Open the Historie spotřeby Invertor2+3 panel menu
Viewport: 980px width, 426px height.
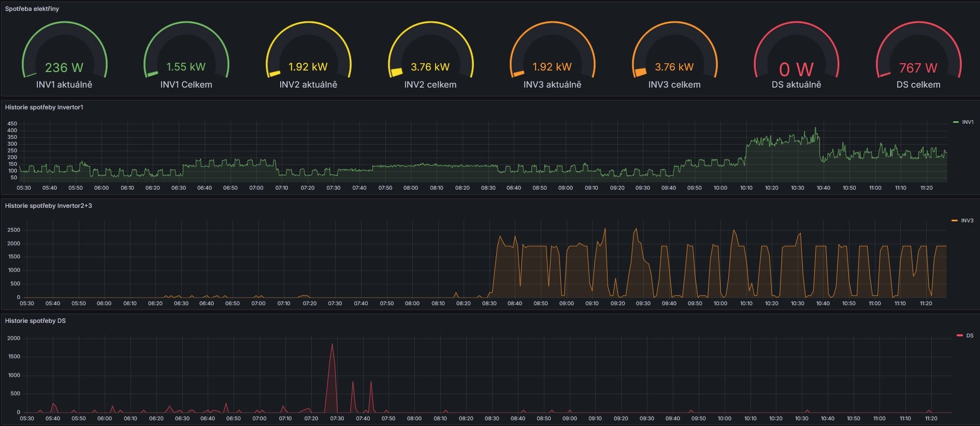click(x=49, y=206)
